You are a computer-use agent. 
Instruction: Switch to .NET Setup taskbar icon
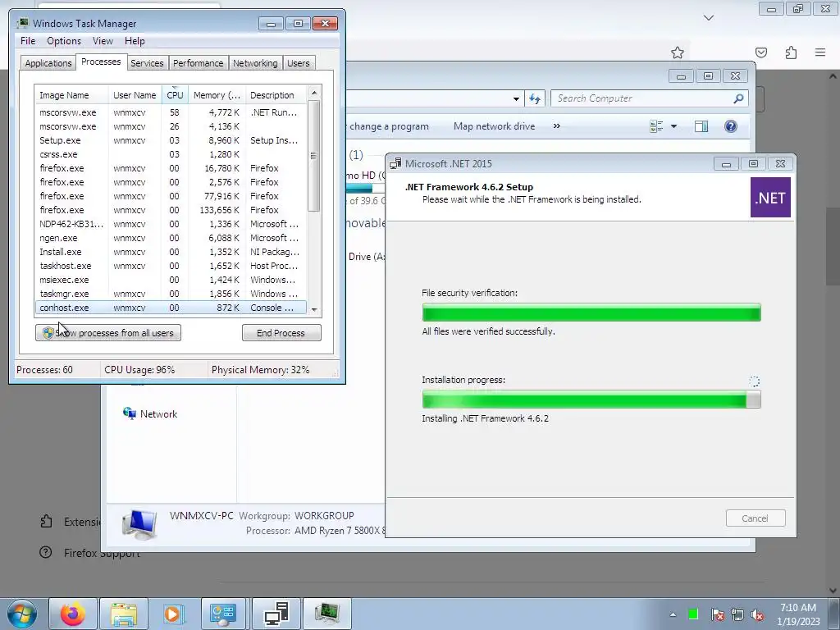click(276, 614)
